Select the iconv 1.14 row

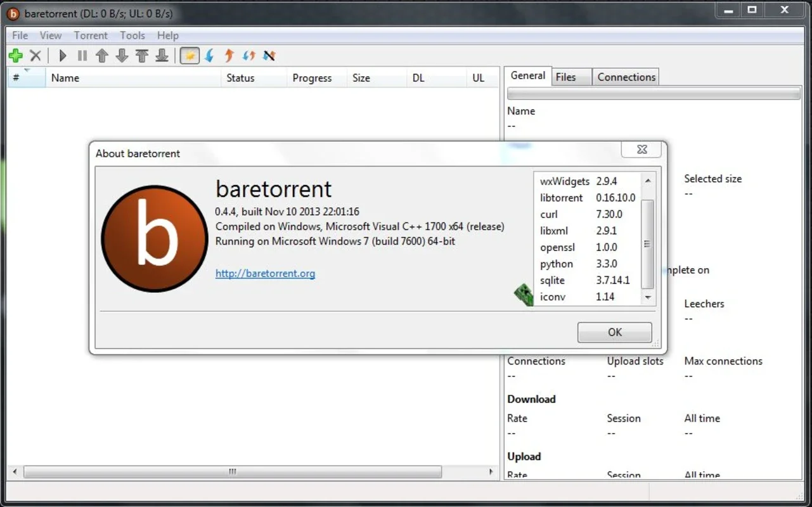pyautogui.click(x=588, y=297)
